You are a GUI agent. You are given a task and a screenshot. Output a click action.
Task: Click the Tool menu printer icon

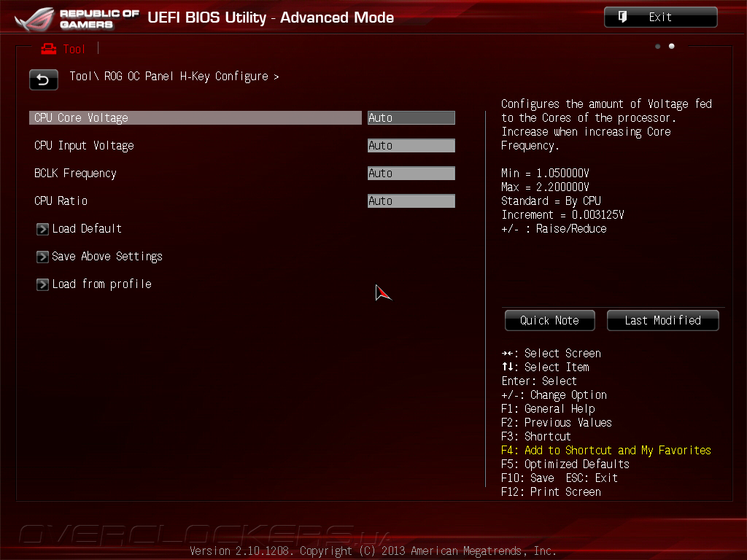coord(49,49)
